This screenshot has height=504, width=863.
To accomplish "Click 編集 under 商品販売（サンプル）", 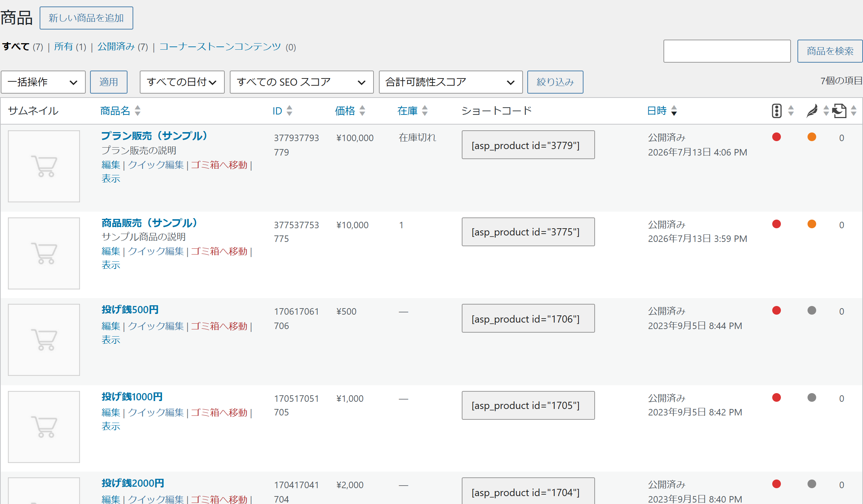I will [111, 251].
